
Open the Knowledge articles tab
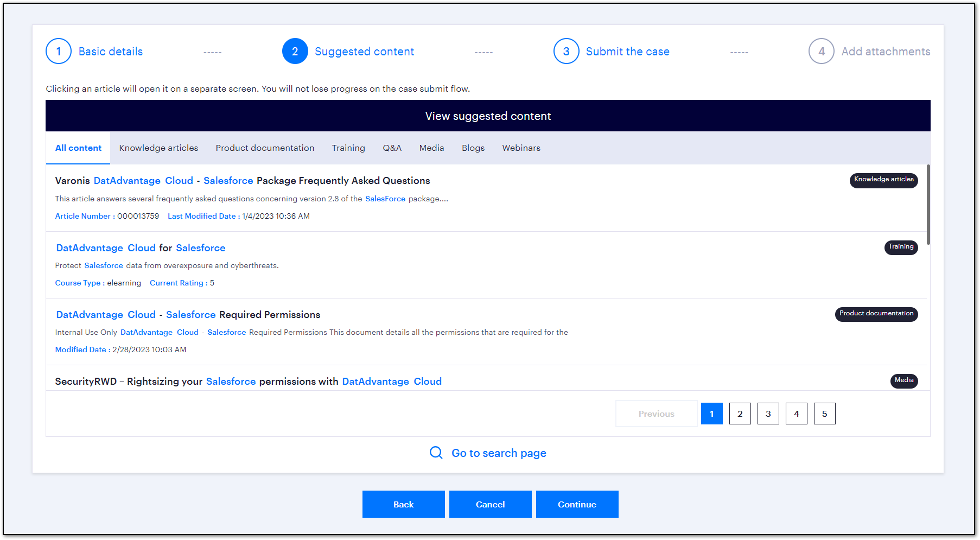158,148
